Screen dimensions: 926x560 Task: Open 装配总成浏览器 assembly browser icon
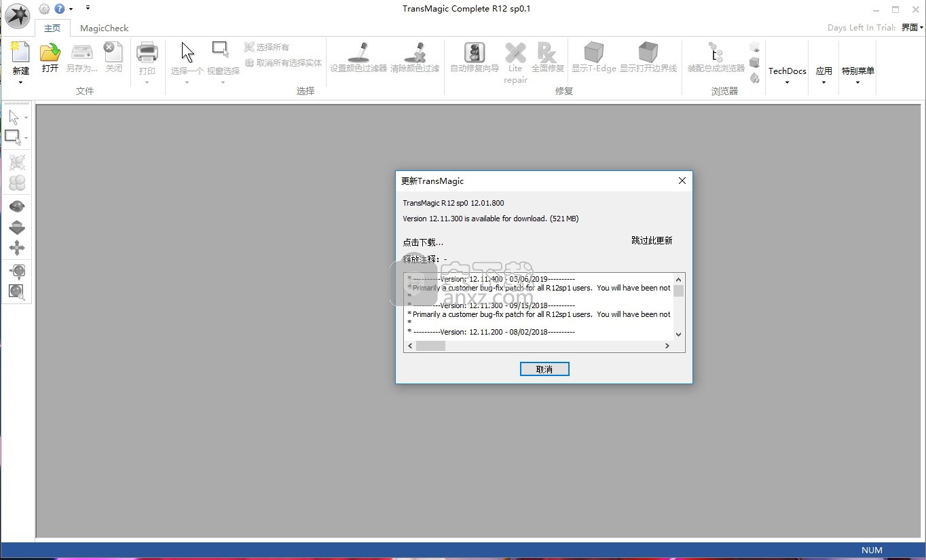click(716, 53)
